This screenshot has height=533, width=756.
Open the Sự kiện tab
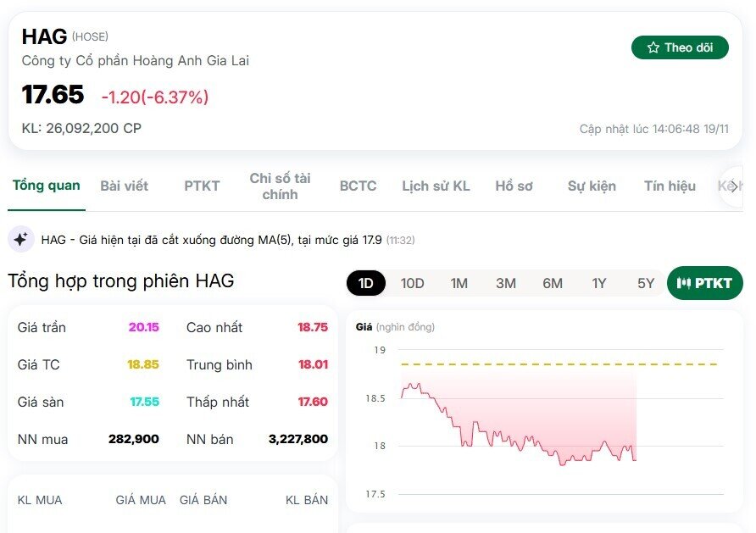pos(592,186)
